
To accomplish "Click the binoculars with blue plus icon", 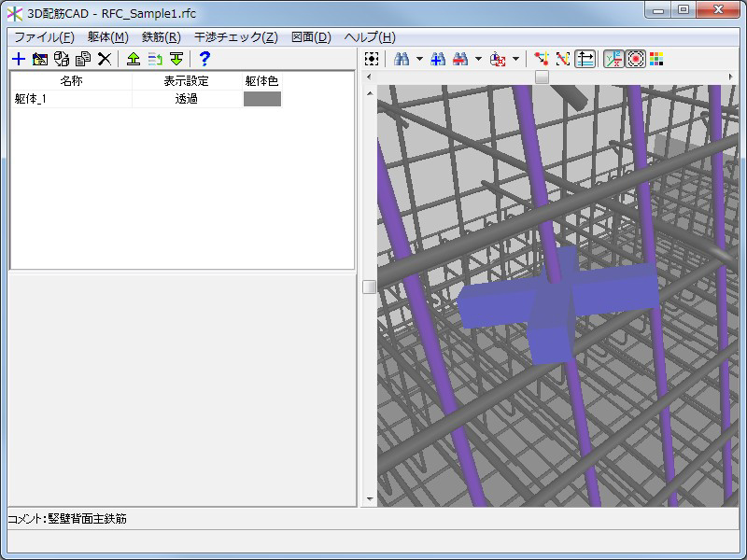I will coord(437,59).
